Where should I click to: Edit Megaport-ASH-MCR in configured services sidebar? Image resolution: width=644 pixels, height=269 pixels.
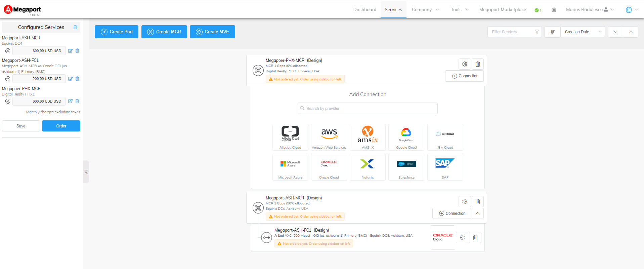[70, 51]
